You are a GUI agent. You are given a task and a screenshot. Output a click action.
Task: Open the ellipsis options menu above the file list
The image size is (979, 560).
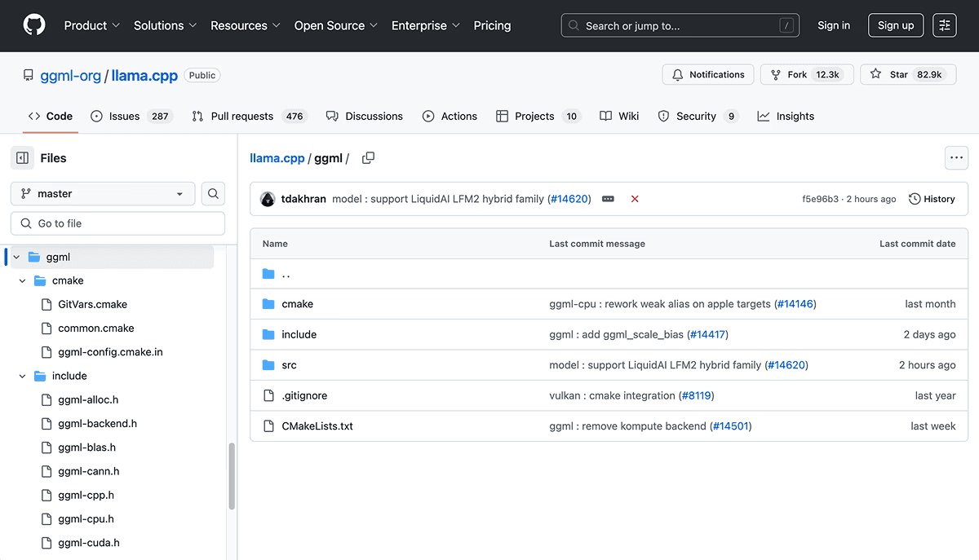pos(956,157)
